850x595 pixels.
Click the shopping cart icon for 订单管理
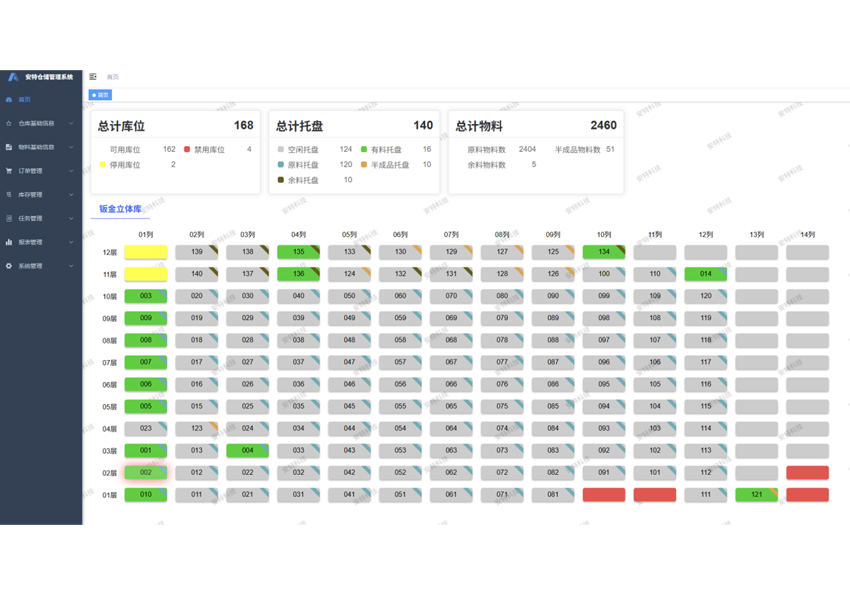click(9, 171)
